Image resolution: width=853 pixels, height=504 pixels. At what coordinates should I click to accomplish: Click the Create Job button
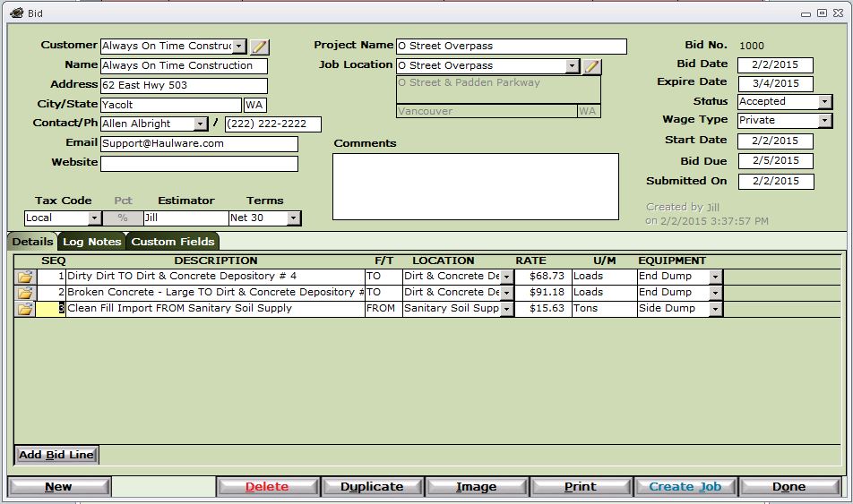[x=685, y=487]
